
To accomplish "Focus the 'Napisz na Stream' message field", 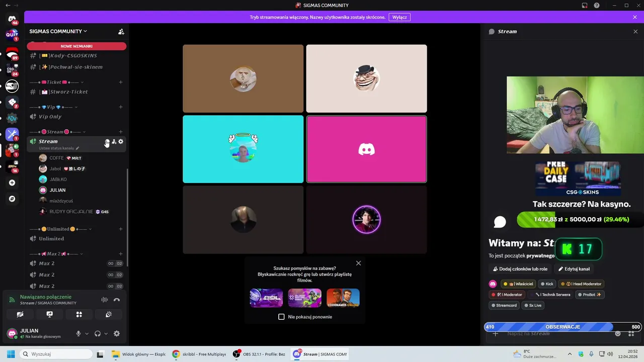I will pyautogui.click(x=558, y=333).
